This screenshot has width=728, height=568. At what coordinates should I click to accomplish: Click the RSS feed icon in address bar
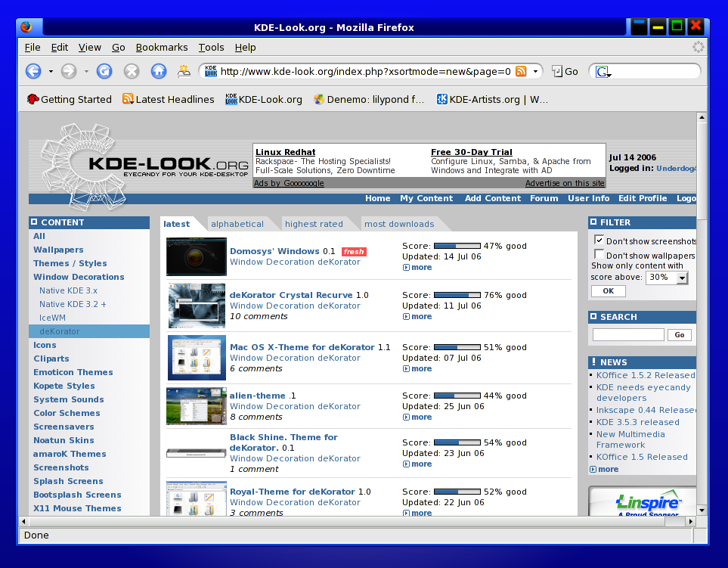tap(521, 71)
